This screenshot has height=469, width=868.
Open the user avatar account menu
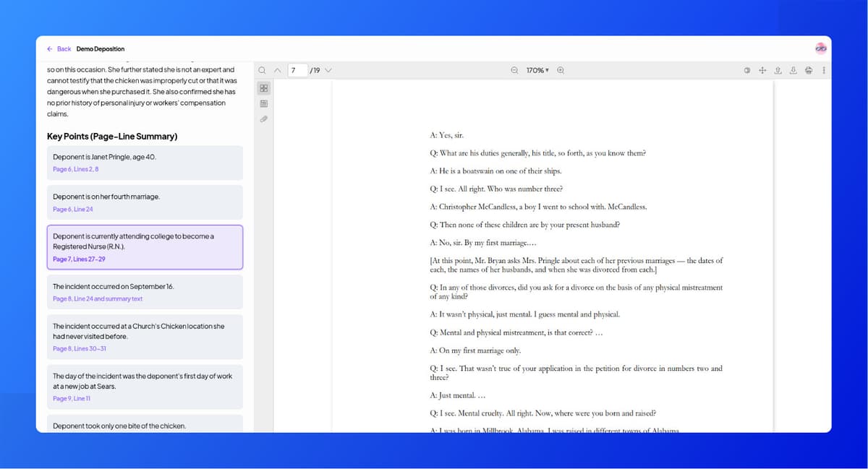(820, 48)
